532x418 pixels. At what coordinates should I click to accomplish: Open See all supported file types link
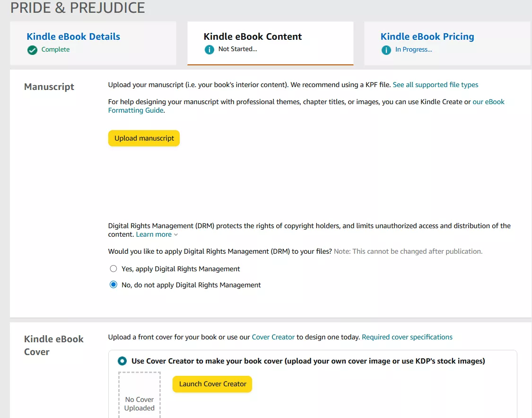(x=435, y=85)
